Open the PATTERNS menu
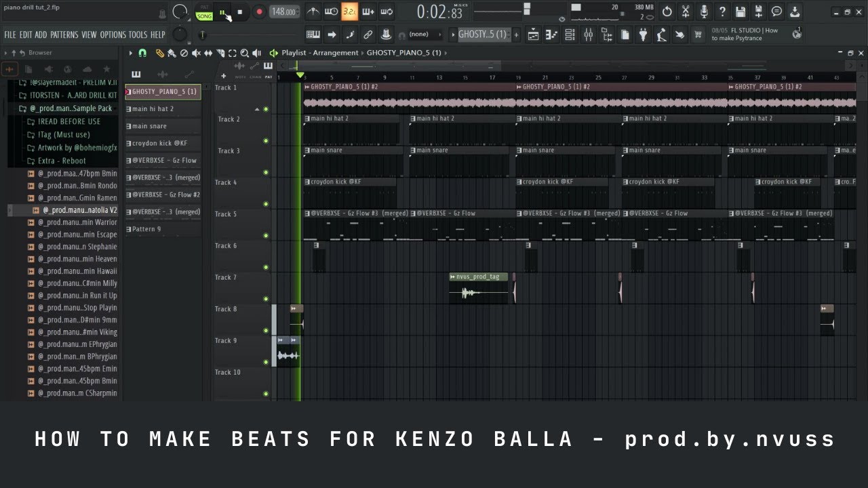 tap(64, 35)
